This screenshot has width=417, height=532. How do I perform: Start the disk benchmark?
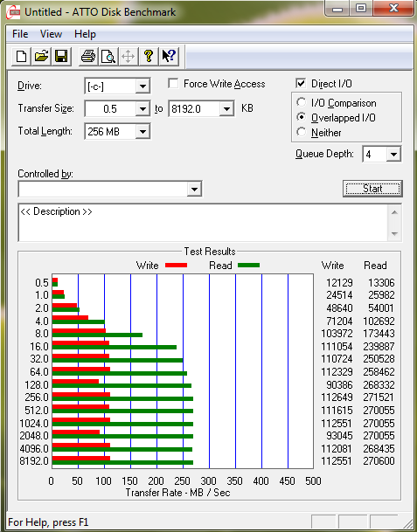click(x=372, y=189)
